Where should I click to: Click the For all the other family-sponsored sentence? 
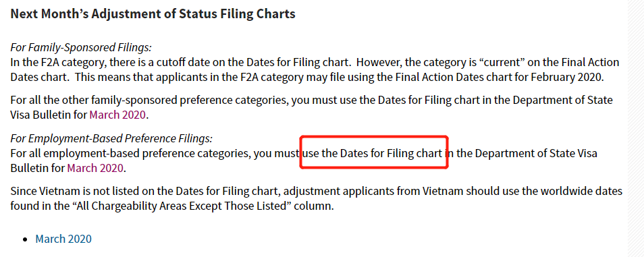(x=311, y=107)
